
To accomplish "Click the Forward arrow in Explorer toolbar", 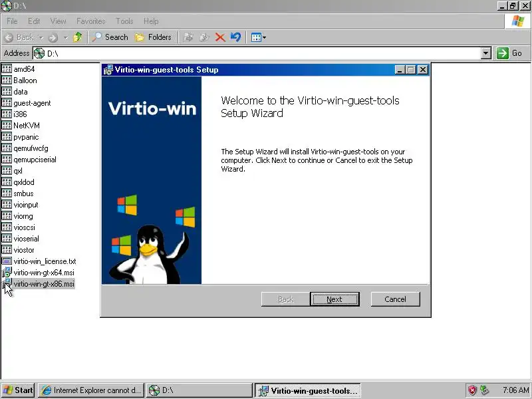I will (53, 37).
